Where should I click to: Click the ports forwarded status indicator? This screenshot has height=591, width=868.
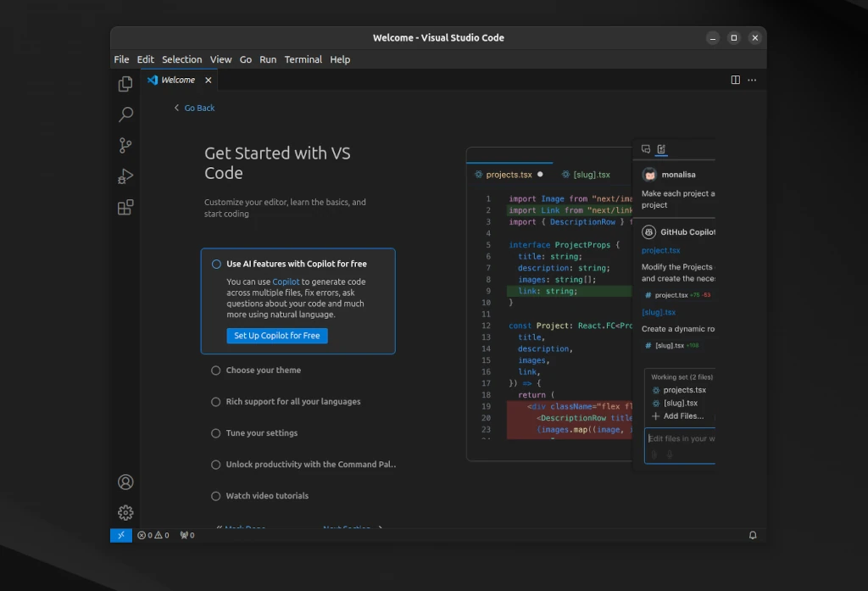[187, 535]
